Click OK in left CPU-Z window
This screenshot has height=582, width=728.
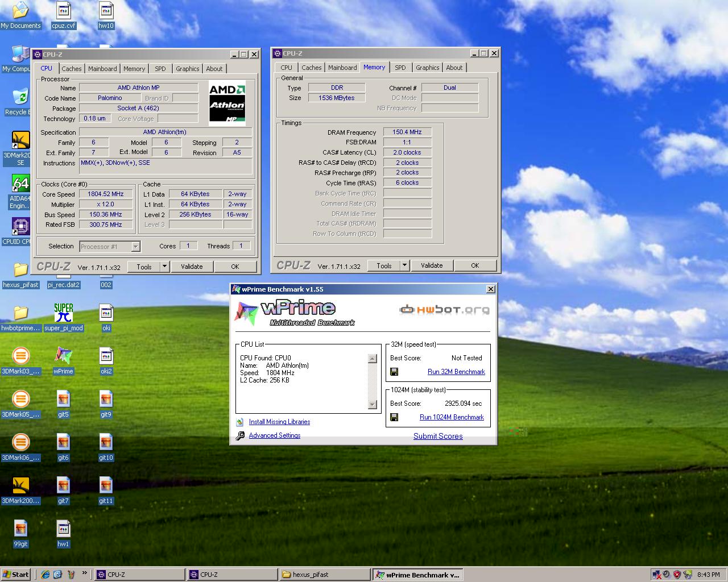[235, 266]
